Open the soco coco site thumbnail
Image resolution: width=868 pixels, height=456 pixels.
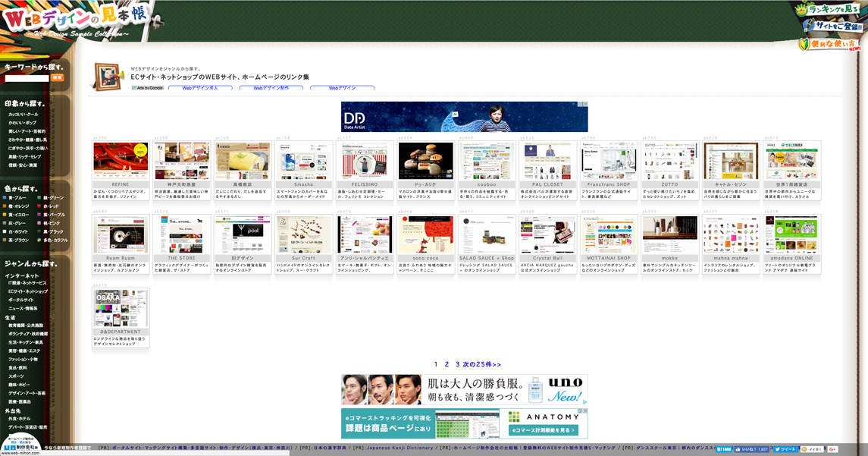(425, 234)
